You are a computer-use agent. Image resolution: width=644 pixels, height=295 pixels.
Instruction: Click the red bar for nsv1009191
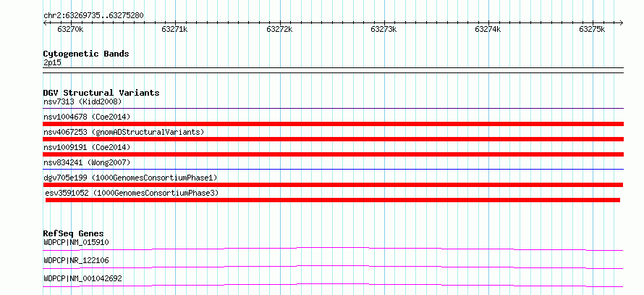coord(333,154)
